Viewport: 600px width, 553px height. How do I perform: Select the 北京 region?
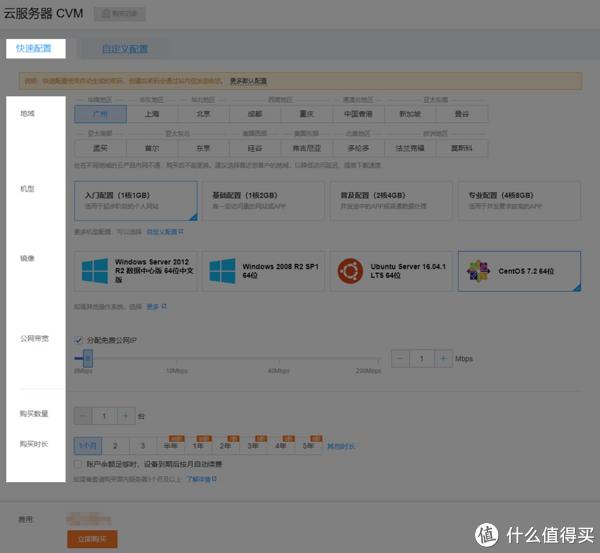pos(204,114)
